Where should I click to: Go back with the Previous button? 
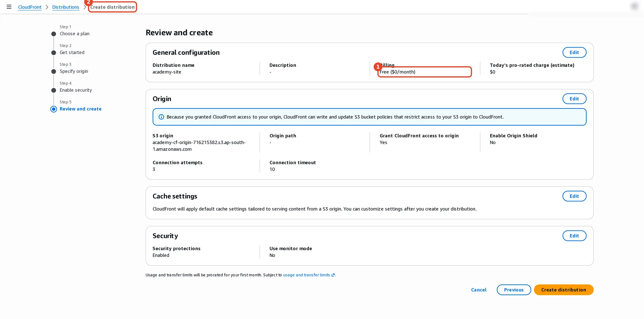(x=514, y=290)
